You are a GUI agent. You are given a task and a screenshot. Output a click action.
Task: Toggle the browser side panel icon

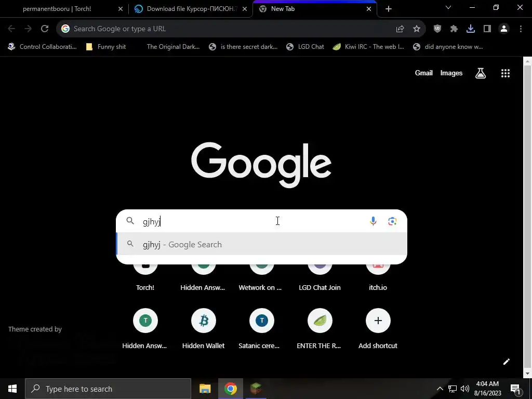pyautogui.click(x=487, y=29)
